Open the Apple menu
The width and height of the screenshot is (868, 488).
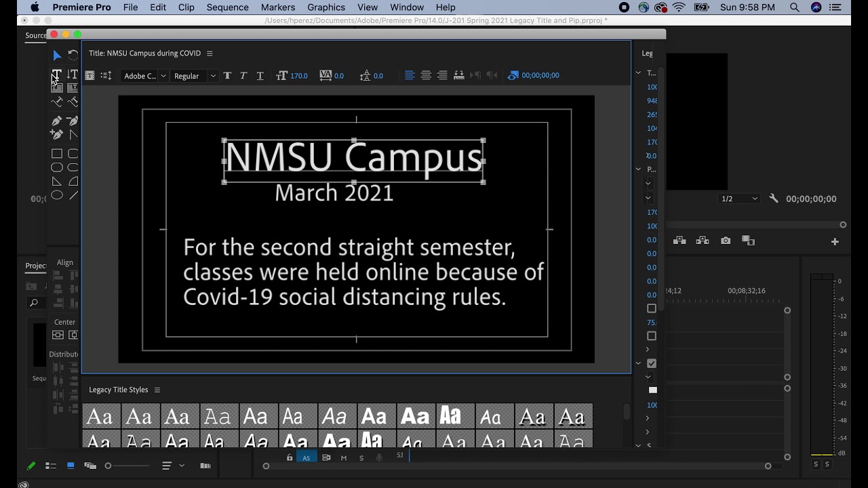pos(35,7)
